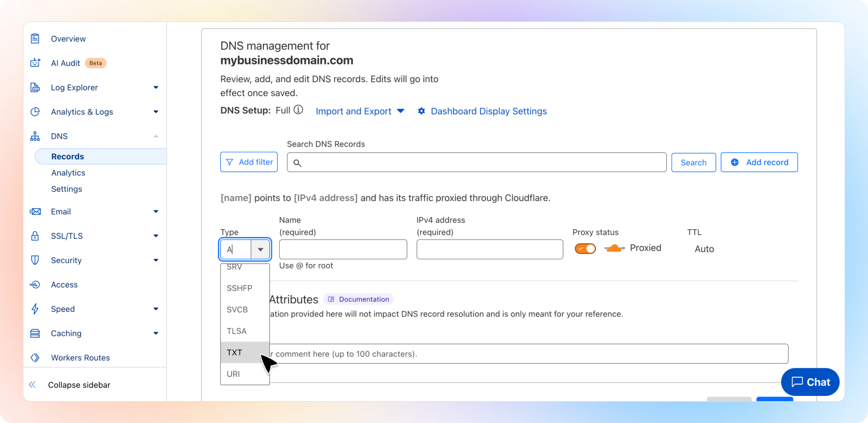This screenshot has width=868, height=423.
Task: Expand the SSL/TLS sidebar section
Action: (x=156, y=236)
